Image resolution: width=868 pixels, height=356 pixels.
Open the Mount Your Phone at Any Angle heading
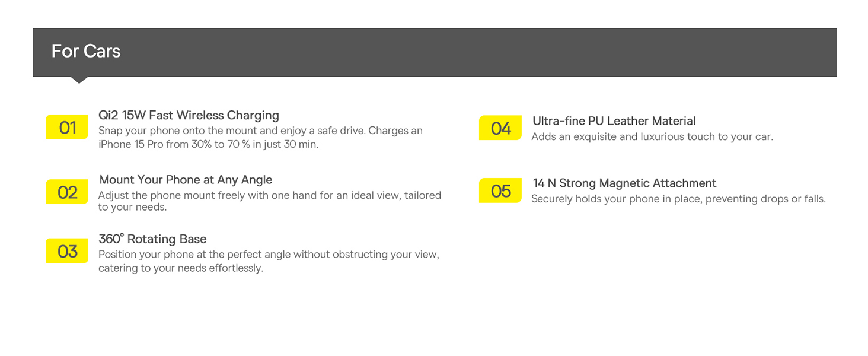(x=186, y=180)
